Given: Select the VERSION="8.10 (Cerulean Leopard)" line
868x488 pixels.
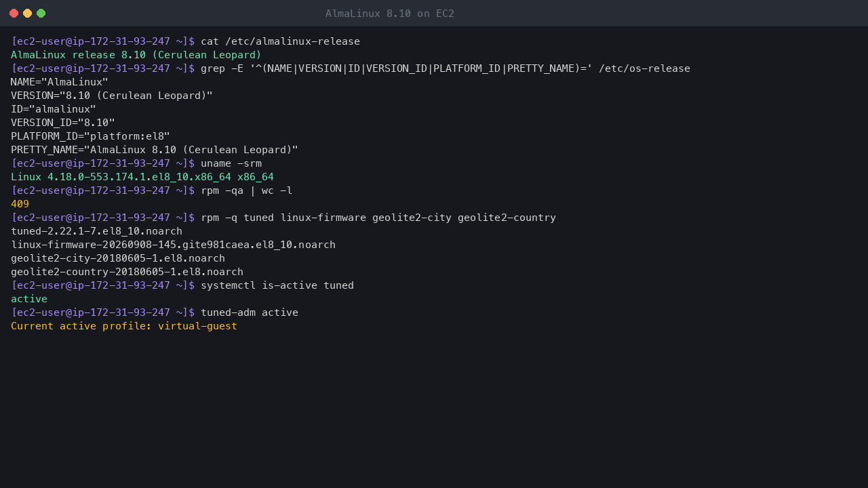Looking at the screenshot, I should pos(112,96).
